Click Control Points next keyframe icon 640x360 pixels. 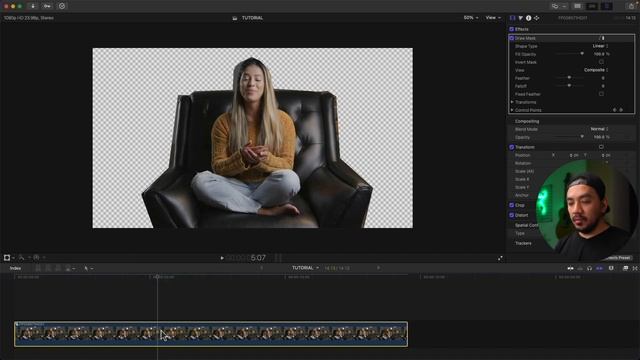621,110
